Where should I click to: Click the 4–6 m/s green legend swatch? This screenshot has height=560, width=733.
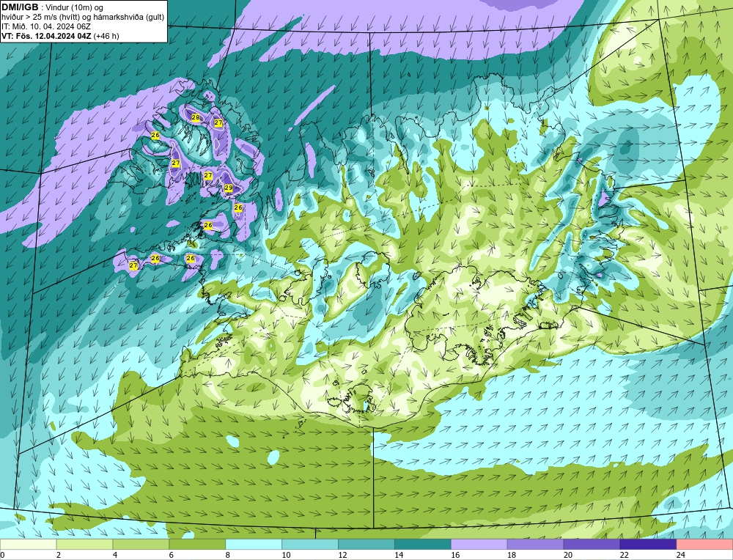tap(141, 545)
